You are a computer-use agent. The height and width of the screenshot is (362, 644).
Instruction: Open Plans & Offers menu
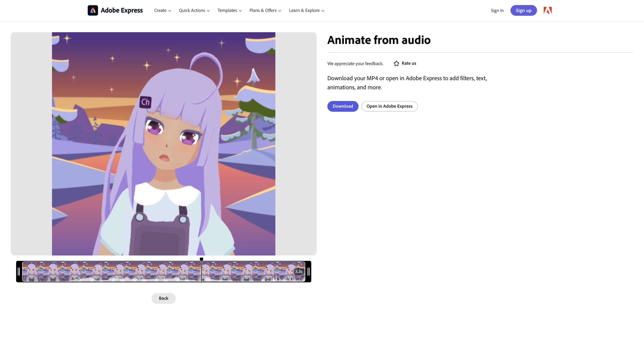click(265, 10)
